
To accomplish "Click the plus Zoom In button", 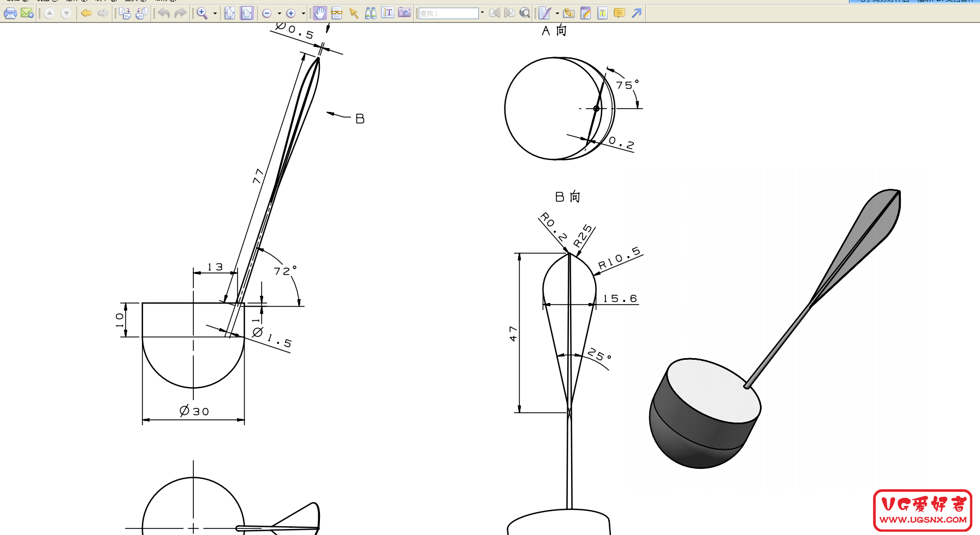I will [291, 13].
